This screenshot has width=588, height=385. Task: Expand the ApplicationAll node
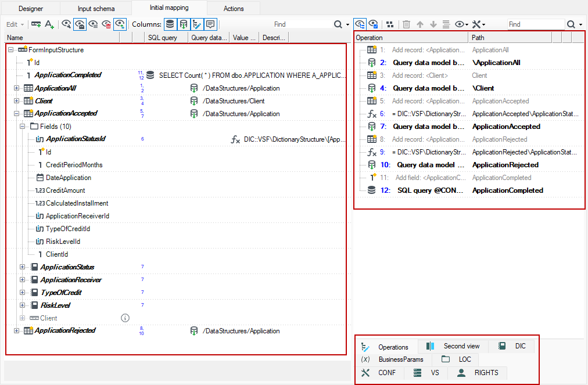(16, 88)
